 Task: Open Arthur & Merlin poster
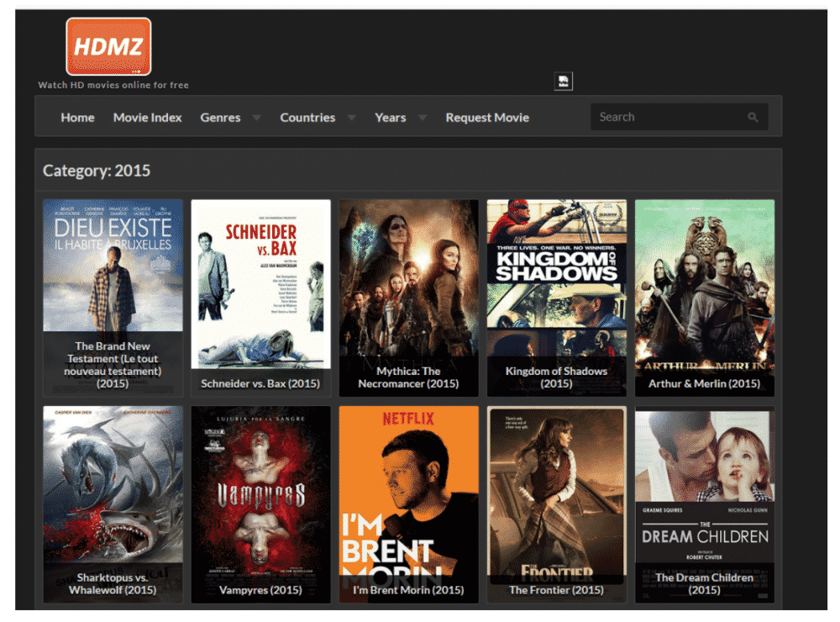[x=705, y=298]
